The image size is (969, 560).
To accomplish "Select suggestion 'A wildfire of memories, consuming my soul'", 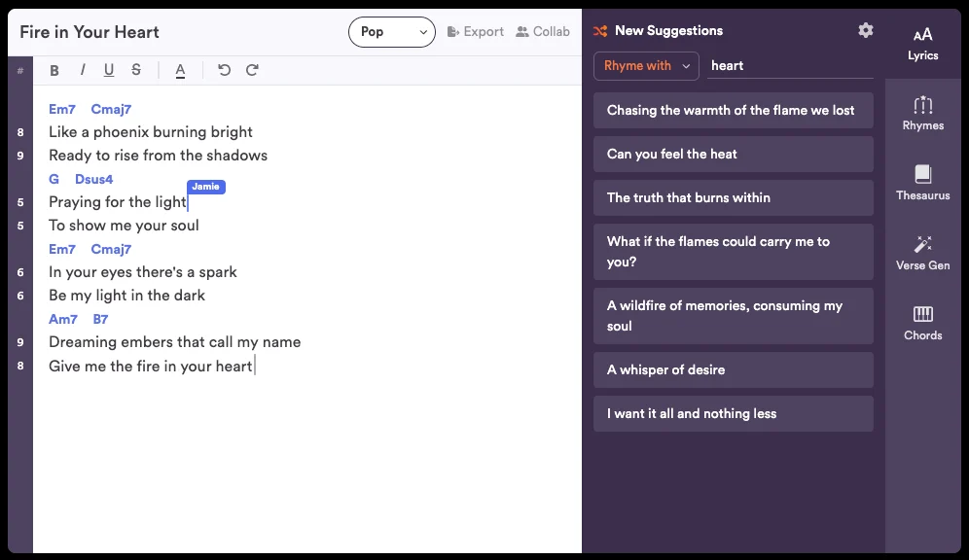I will (x=734, y=316).
